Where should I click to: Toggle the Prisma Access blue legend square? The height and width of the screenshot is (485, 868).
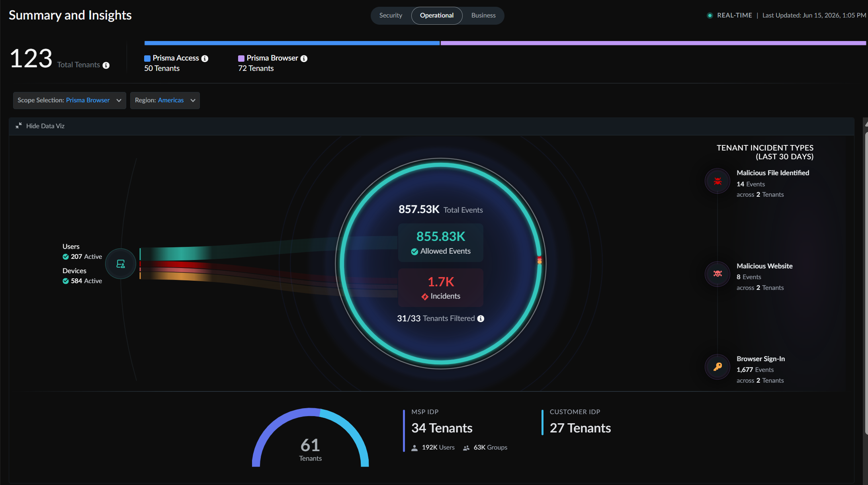click(x=147, y=59)
